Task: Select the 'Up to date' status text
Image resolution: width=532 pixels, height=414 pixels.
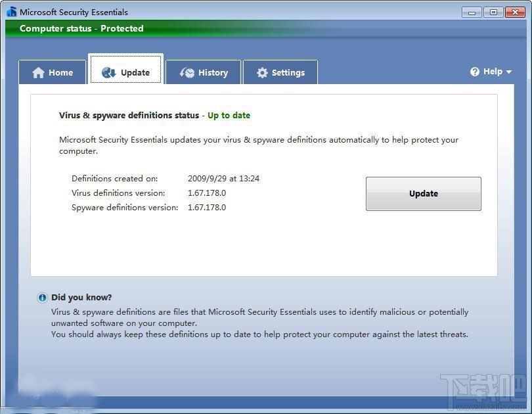Action: pos(229,116)
